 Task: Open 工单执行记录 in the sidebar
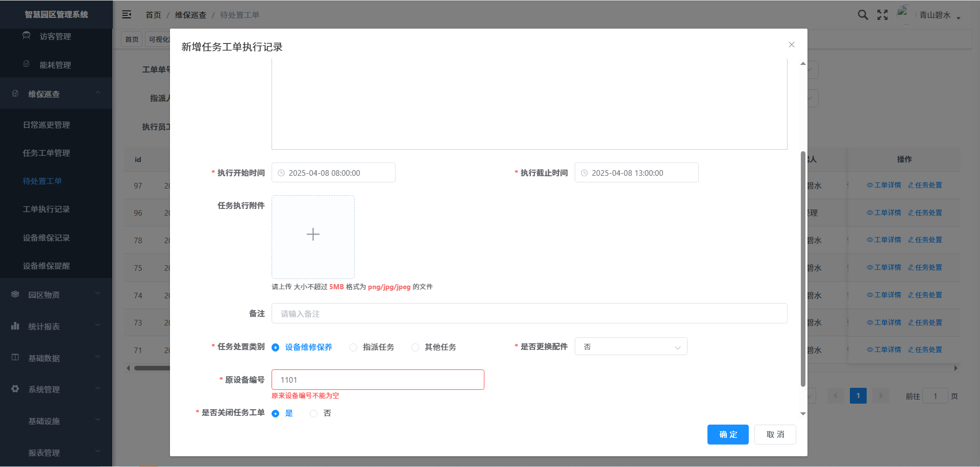tap(46, 209)
